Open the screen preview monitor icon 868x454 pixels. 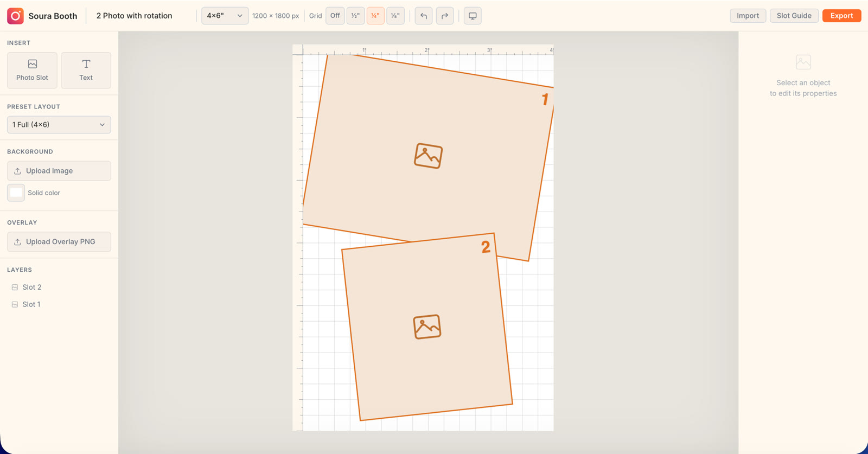click(x=473, y=16)
